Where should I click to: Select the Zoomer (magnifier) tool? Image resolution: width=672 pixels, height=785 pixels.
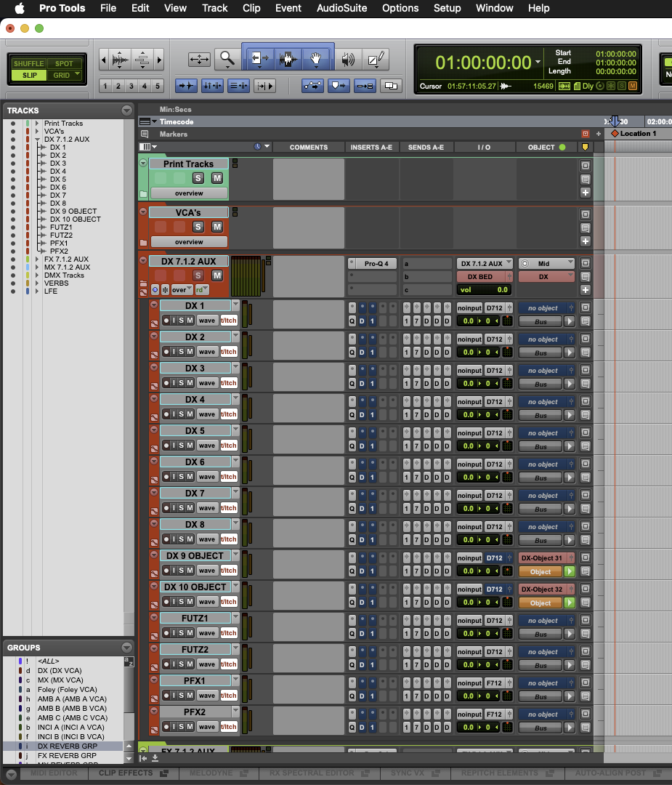pyautogui.click(x=227, y=60)
